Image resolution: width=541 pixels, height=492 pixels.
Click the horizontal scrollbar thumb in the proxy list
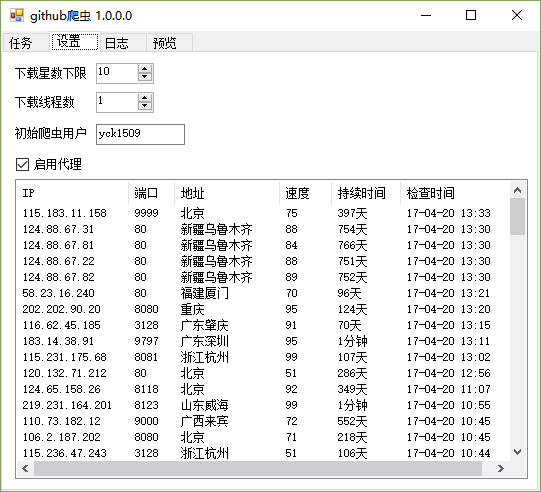pos(258,469)
